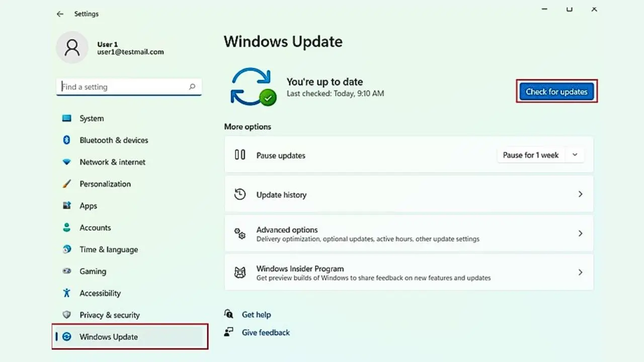644x362 pixels.
Task: Close the Settings window
Action: click(594, 9)
